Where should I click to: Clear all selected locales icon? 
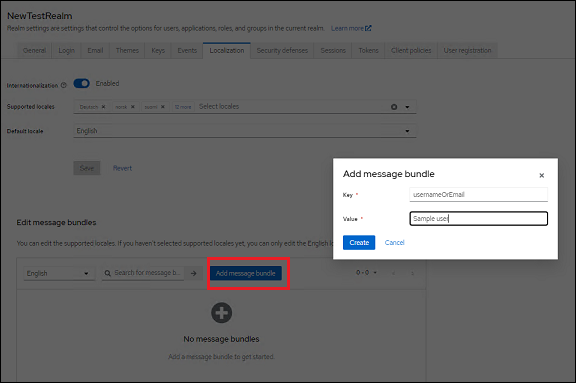click(x=394, y=107)
